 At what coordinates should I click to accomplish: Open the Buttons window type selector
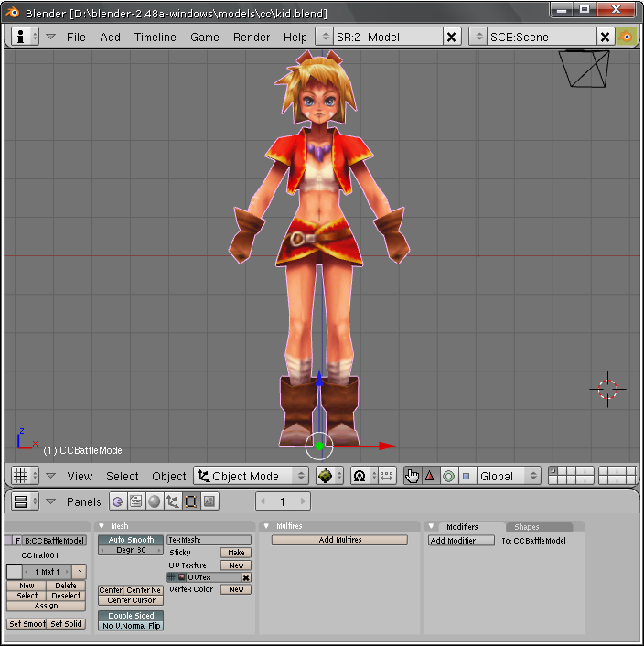click(x=25, y=501)
